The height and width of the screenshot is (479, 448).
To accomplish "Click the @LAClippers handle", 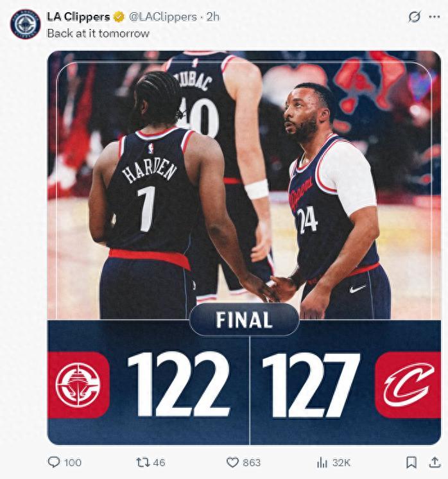I will point(163,17).
